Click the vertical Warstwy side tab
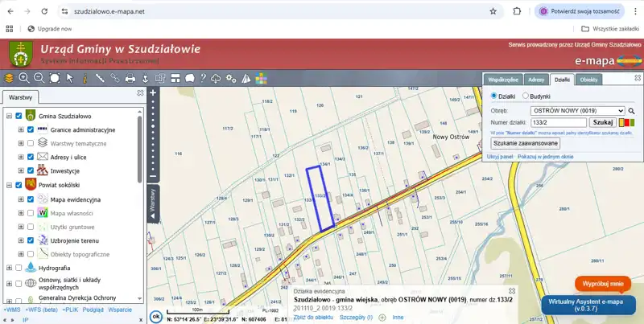 click(153, 204)
